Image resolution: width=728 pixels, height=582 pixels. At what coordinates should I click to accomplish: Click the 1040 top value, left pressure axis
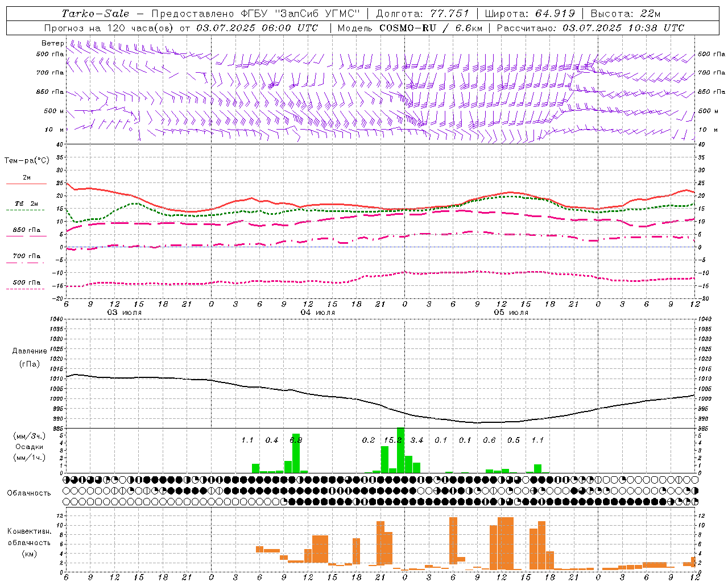pos(56,319)
